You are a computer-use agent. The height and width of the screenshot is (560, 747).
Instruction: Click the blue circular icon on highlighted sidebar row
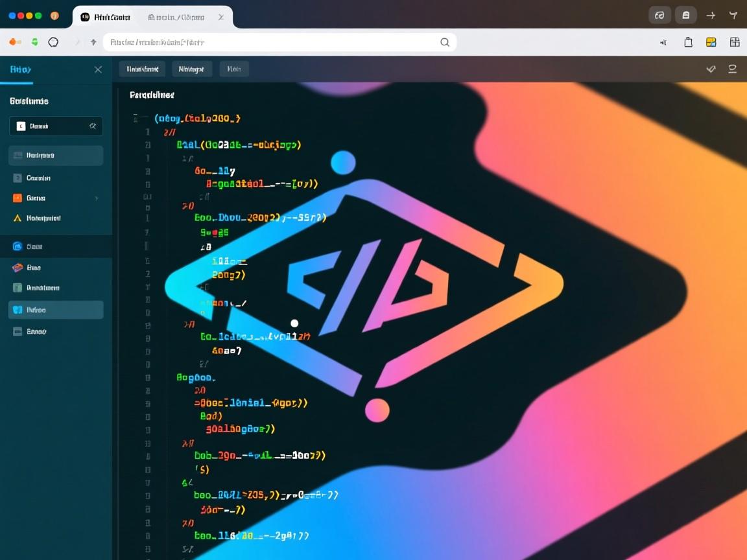tap(18, 246)
